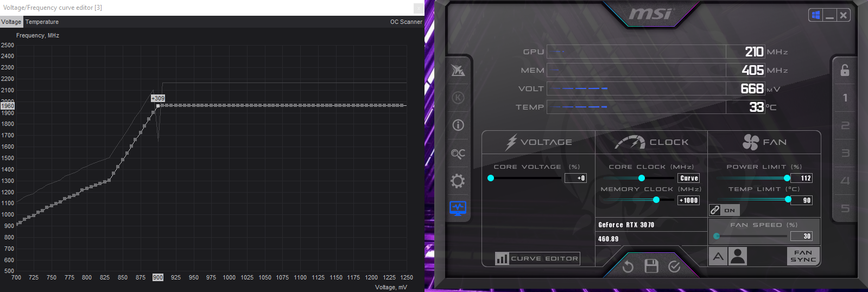This screenshot has height=292, width=868.
Task: Toggle the profile lock icon
Action: click(x=845, y=70)
